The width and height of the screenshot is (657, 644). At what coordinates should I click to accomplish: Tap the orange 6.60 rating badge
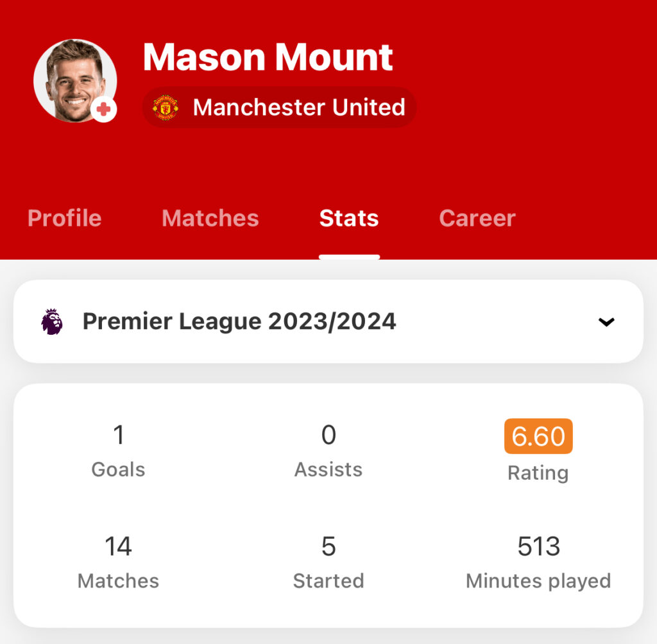(538, 436)
